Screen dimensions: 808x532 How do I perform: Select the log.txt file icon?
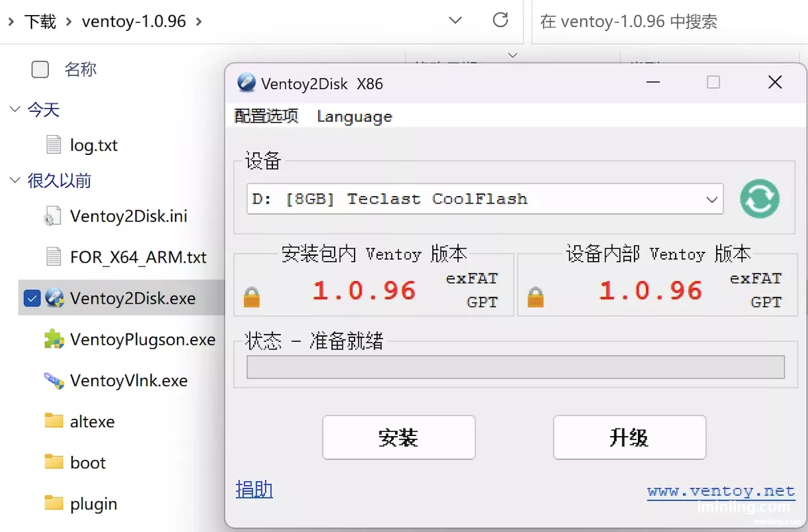coord(54,145)
